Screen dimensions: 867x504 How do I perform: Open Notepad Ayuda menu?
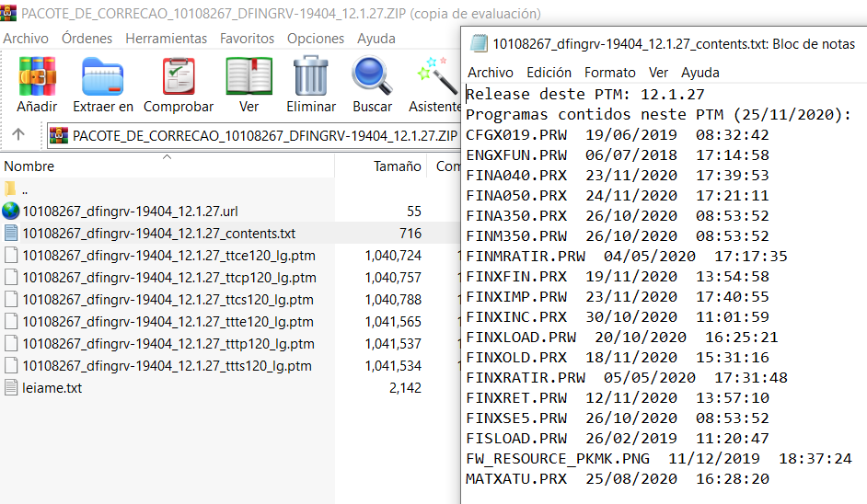700,73
